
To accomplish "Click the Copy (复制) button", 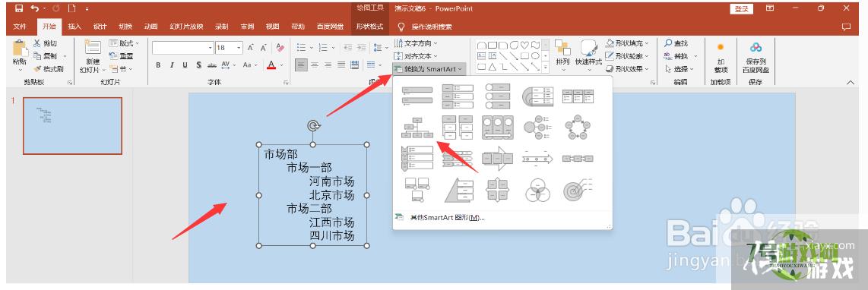I will pyautogui.click(x=46, y=56).
